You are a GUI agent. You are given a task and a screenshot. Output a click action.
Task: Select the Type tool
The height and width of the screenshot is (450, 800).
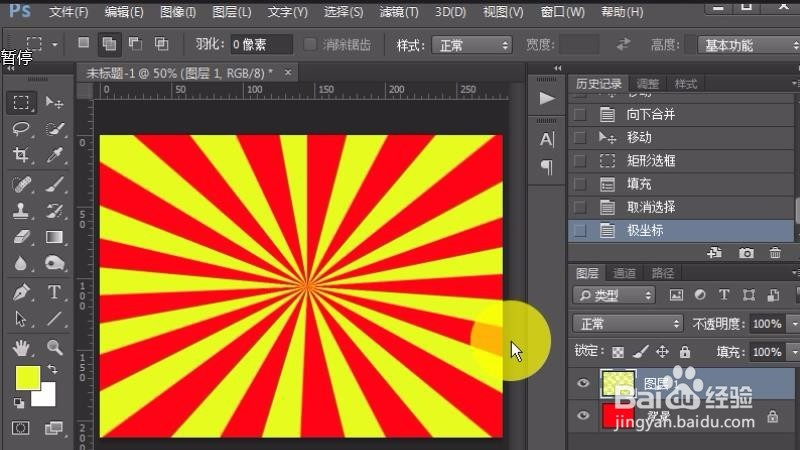54,292
